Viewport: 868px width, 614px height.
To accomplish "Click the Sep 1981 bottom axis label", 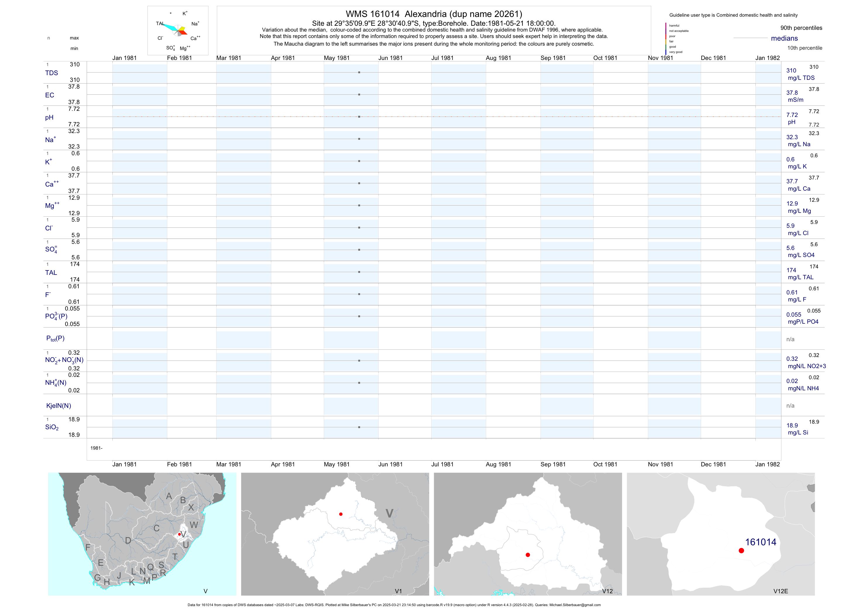I will click(x=553, y=464).
